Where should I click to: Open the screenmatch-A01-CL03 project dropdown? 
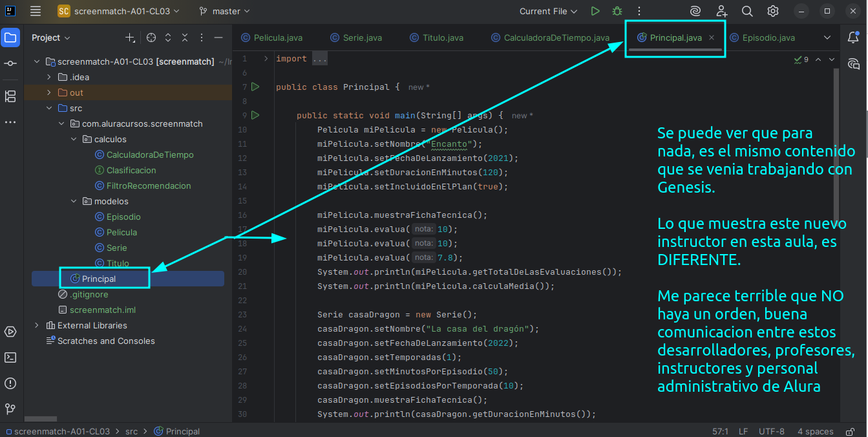[119, 11]
